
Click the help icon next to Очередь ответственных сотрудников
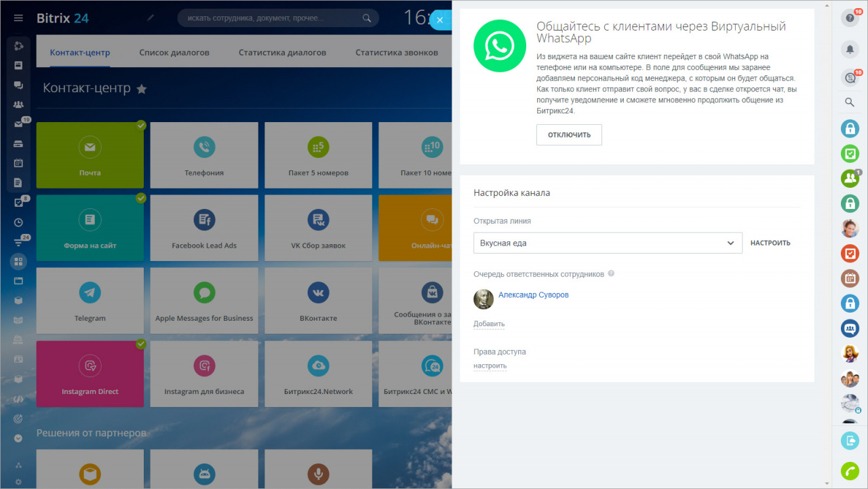tap(611, 274)
